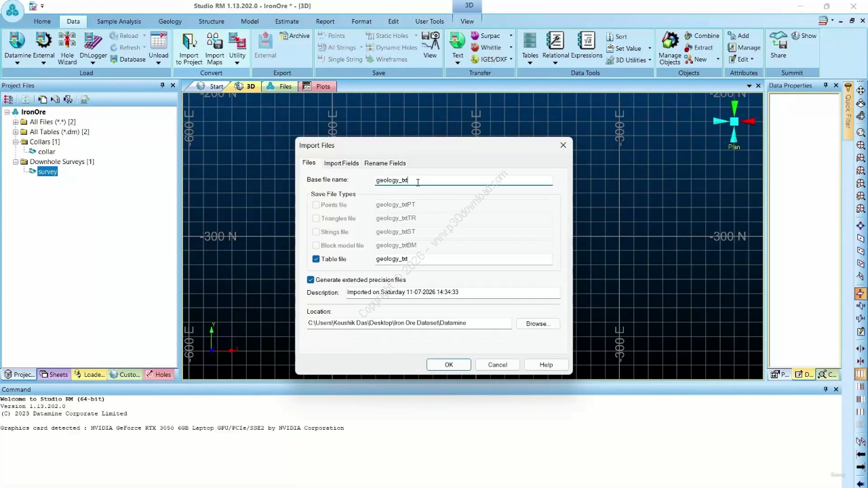Click the Help button in dialog
Viewport: 868px width, 488px height.
click(x=546, y=365)
